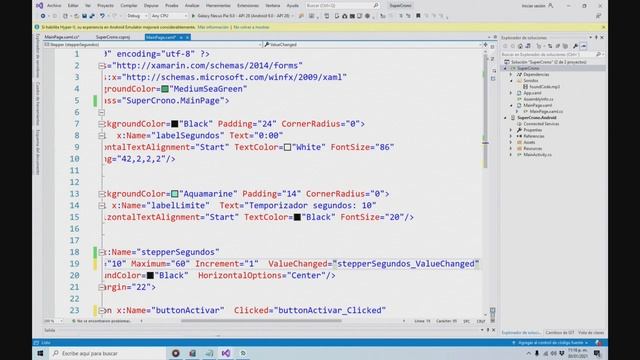Viewport: 640px width, 360px height.
Task: Click the green Start debugging play icon
Action: pos(193,16)
